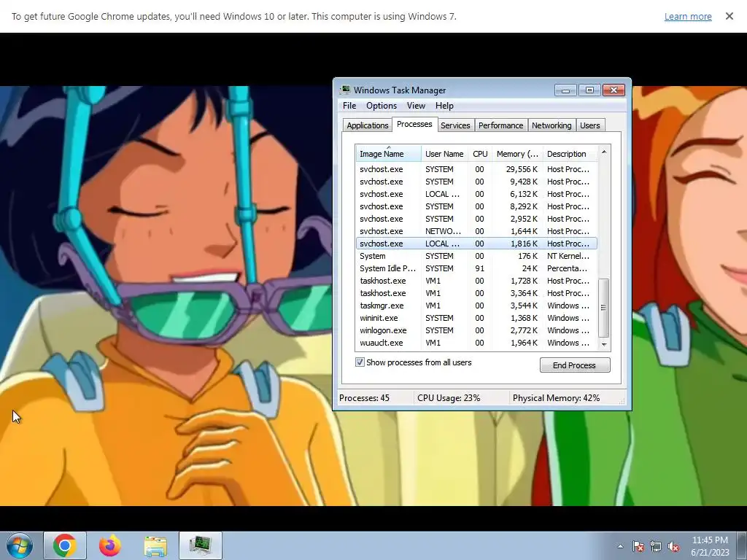Select System Idle Process row
Viewport: 747px width, 560px height.
(476, 268)
